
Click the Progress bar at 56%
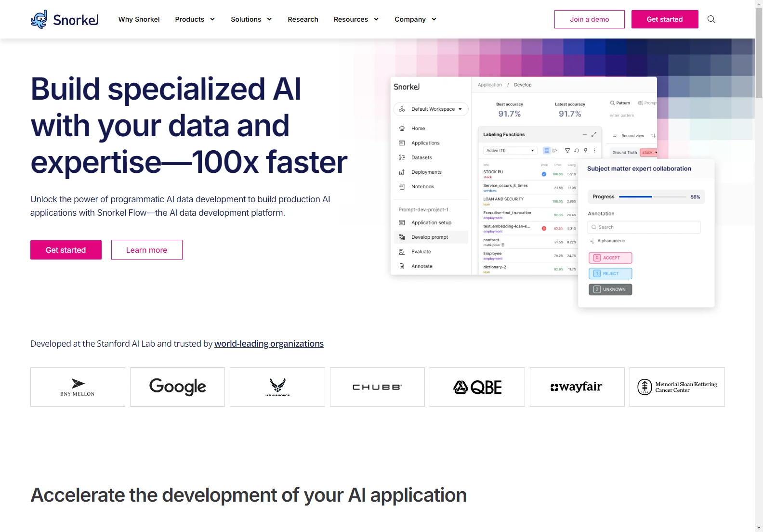click(652, 197)
